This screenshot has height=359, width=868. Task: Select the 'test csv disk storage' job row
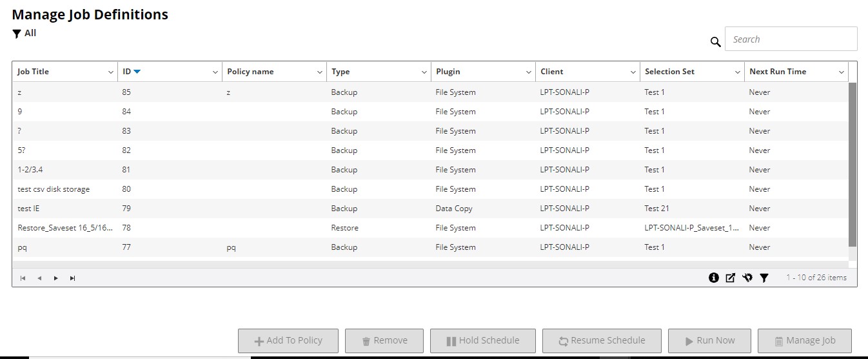click(54, 189)
